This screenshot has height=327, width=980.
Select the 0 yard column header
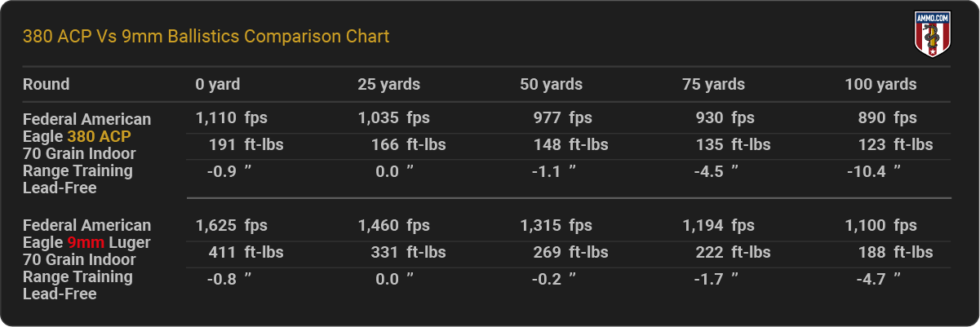[x=217, y=85]
